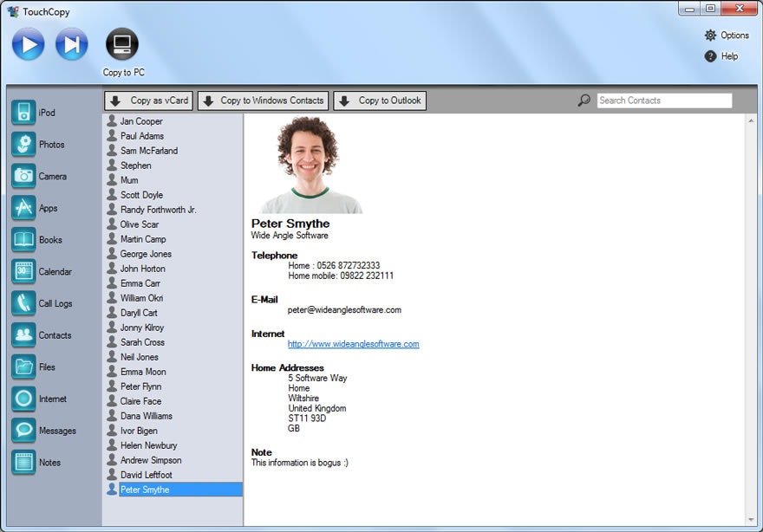763x532 pixels.
Task: Open Options with the gear icon
Action: 710,35
